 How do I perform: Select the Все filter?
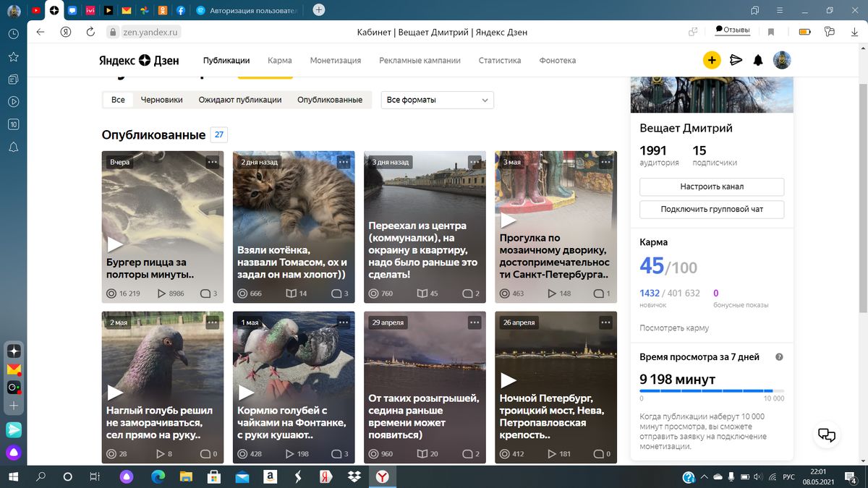pos(118,100)
